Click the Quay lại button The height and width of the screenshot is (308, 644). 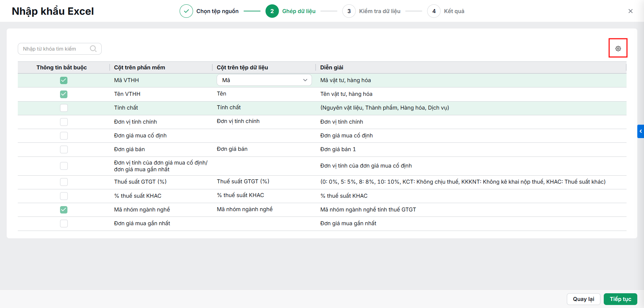(583, 299)
